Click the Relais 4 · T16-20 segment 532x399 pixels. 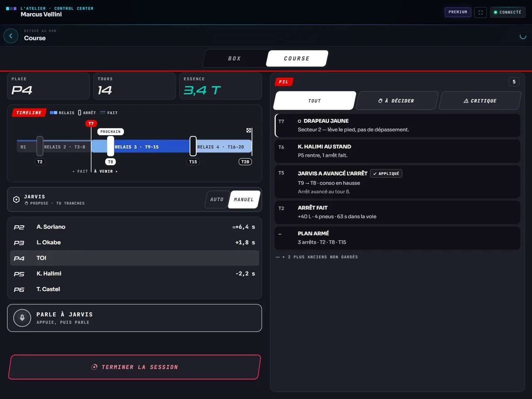point(224,147)
